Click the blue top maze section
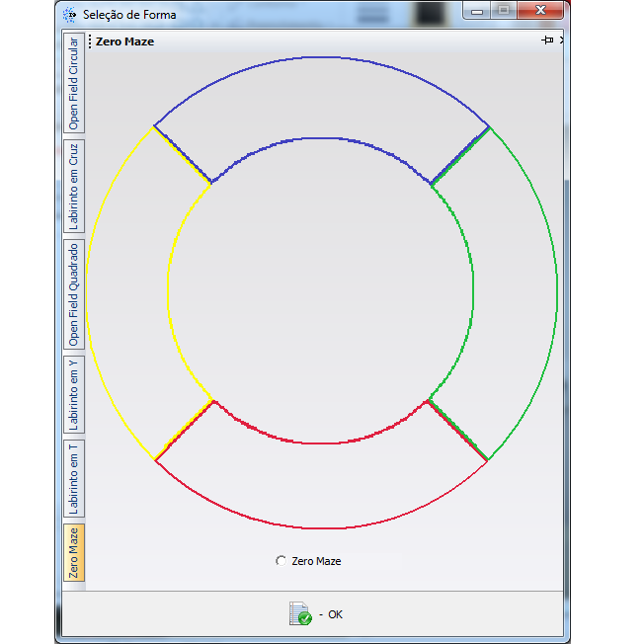This screenshot has width=644, height=644. click(322, 97)
